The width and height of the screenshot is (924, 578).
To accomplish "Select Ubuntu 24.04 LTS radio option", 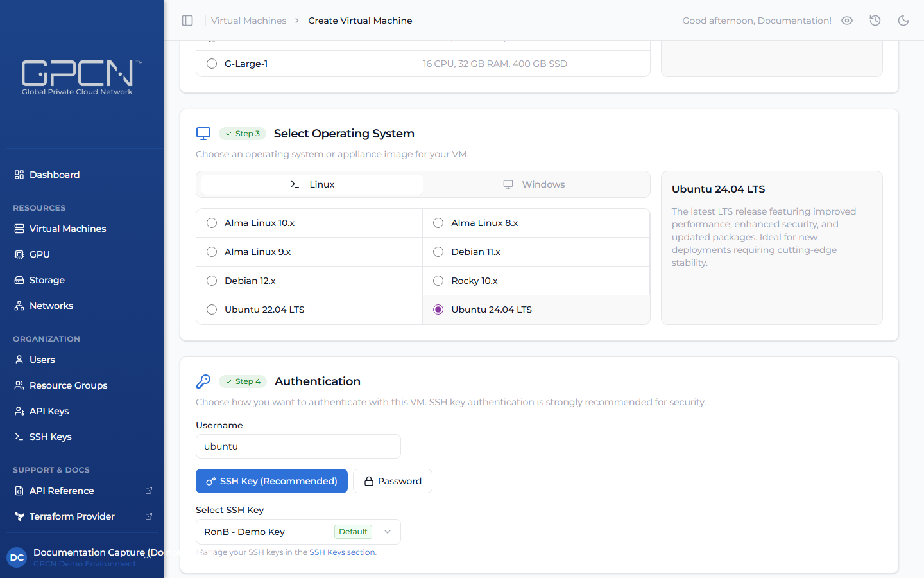I will pos(438,310).
